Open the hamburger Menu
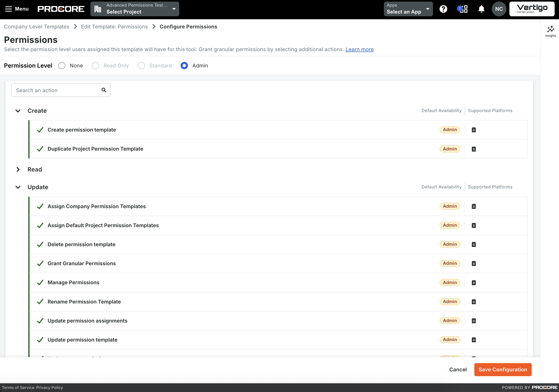 (x=17, y=9)
